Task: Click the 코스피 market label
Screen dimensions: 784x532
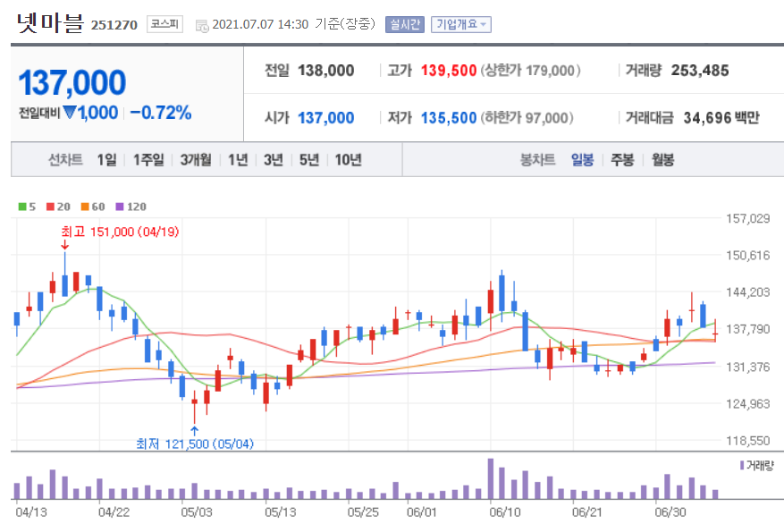Action: pos(164,24)
